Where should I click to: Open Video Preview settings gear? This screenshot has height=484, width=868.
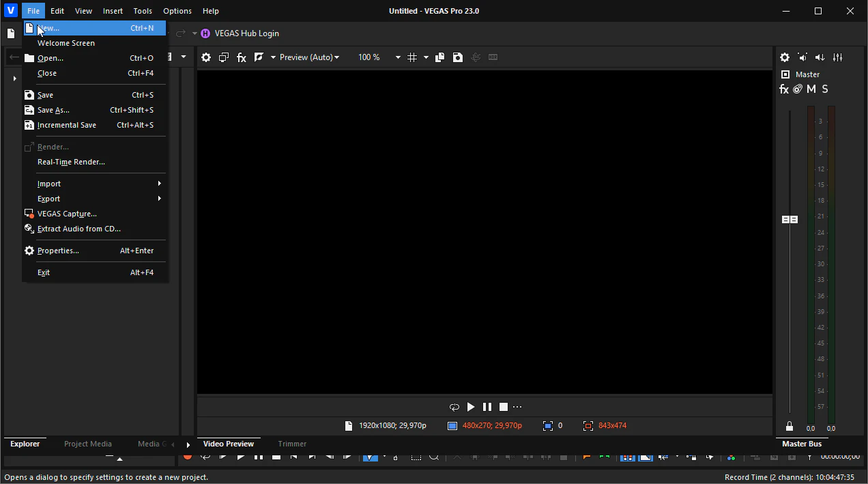pyautogui.click(x=206, y=57)
